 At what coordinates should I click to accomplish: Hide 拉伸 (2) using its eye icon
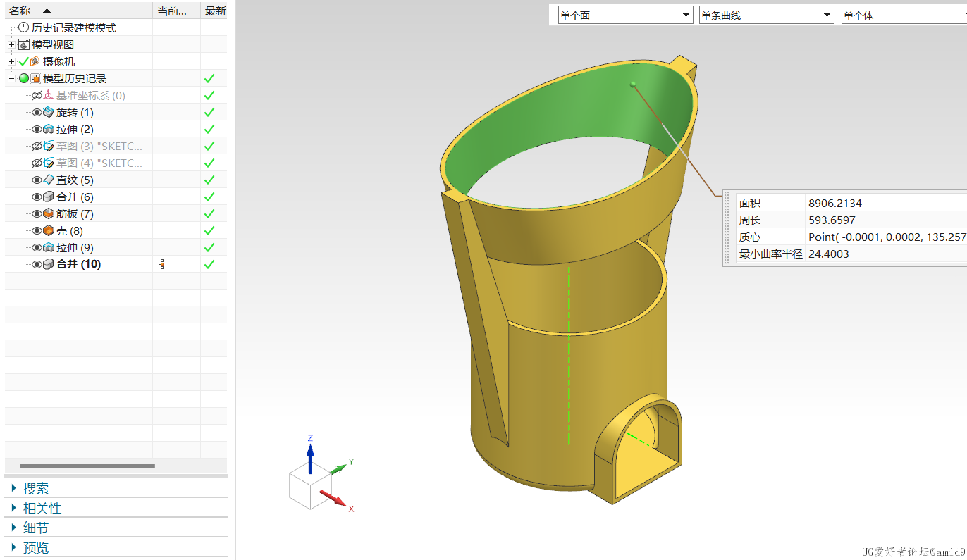pyautogui.click(x=37, y=129)
